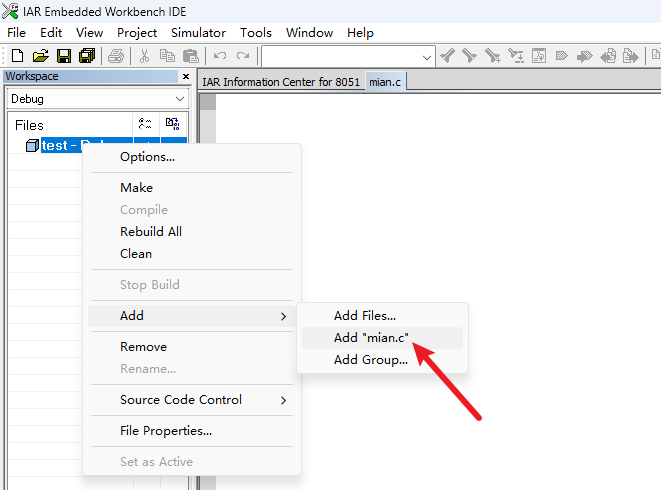Click the build status column header icon

point(172,124)
